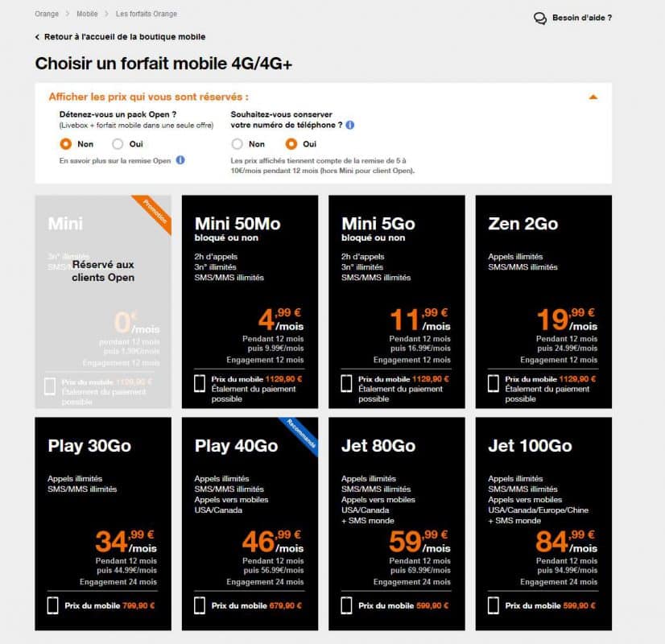The width and height of the screenshot is (665, 644).
Task: Click the phone icon in the Jet 100Go card
Action: coord(493,605)
